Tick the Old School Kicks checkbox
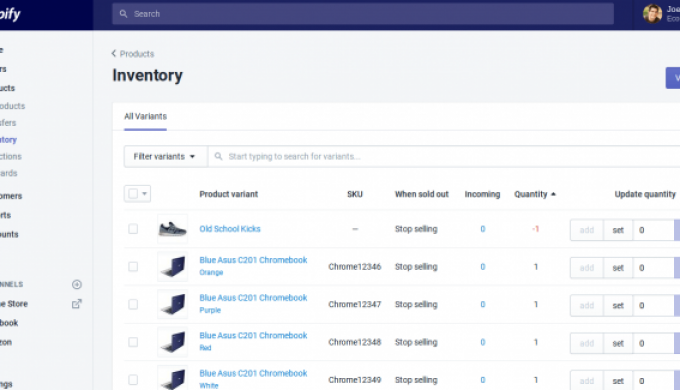 [x=133, y=229]
